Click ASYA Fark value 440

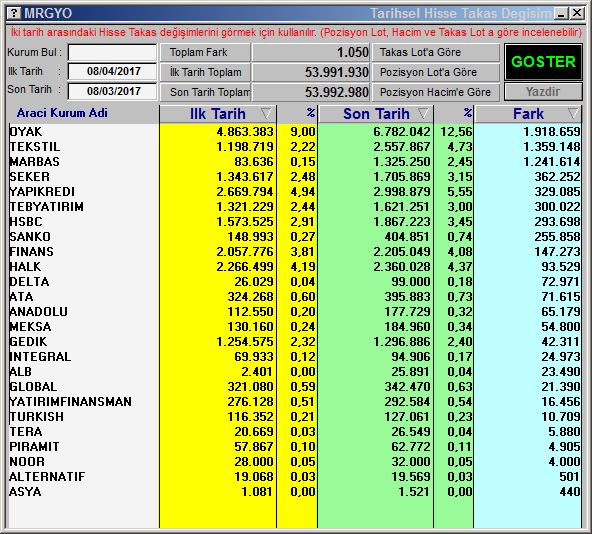570,492
